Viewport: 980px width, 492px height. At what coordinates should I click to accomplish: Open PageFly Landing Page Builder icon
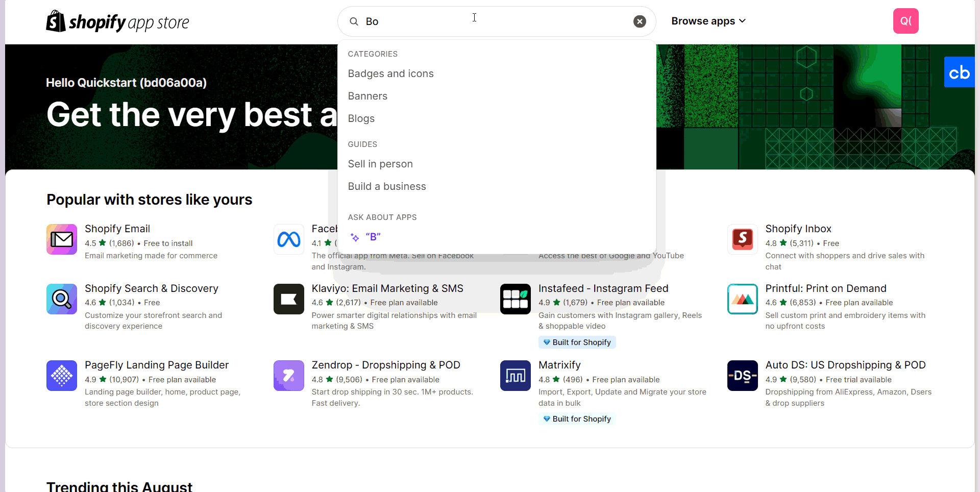click(x=62, y=376)
